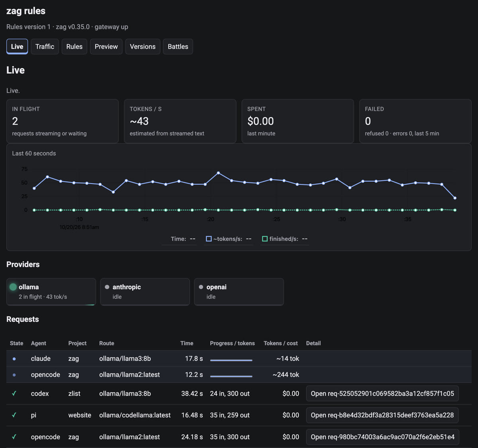Click the 10/20/26 8:51am chart timestamp

(x=79, y=227)
